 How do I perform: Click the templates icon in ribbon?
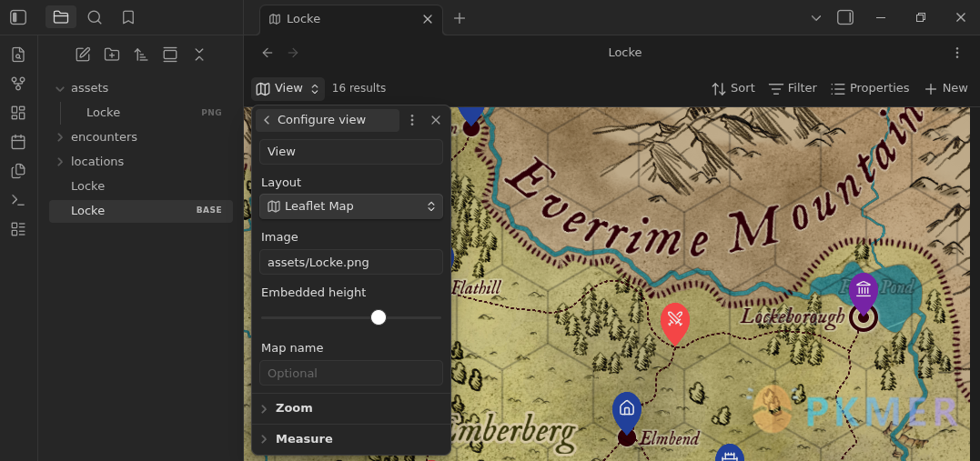(x=18, y=171)
